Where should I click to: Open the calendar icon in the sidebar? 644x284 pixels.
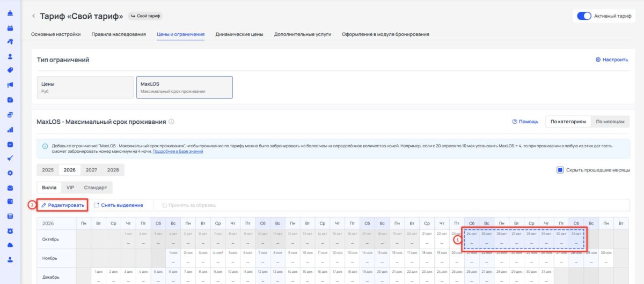(x=10, y=27)
